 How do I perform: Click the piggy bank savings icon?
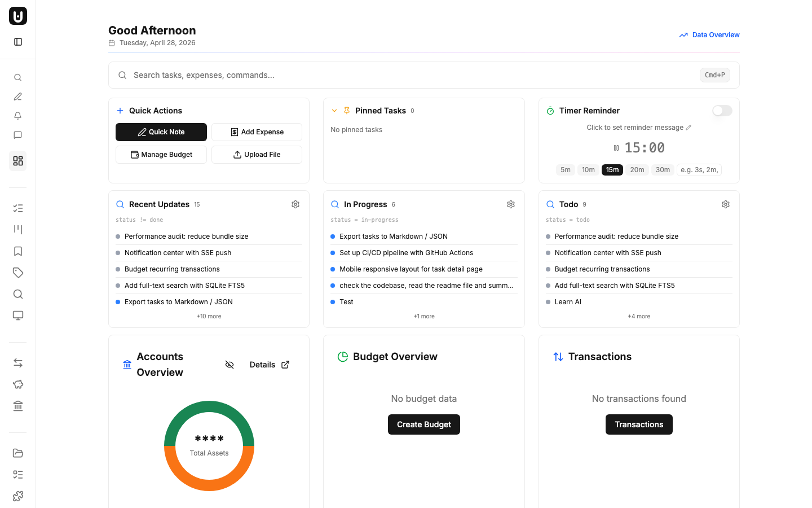pyautogui.click(x=17, y=384)
